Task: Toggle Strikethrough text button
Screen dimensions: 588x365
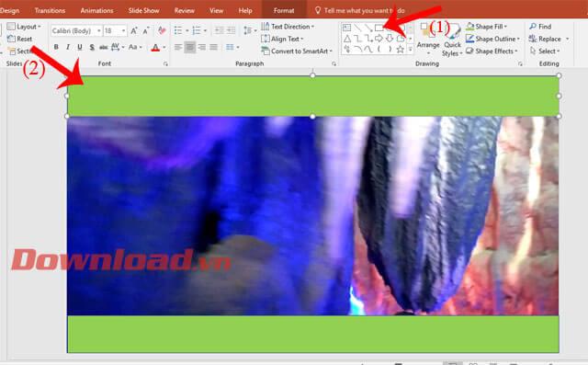Action: pyautogui.click(x=104, y=47)
